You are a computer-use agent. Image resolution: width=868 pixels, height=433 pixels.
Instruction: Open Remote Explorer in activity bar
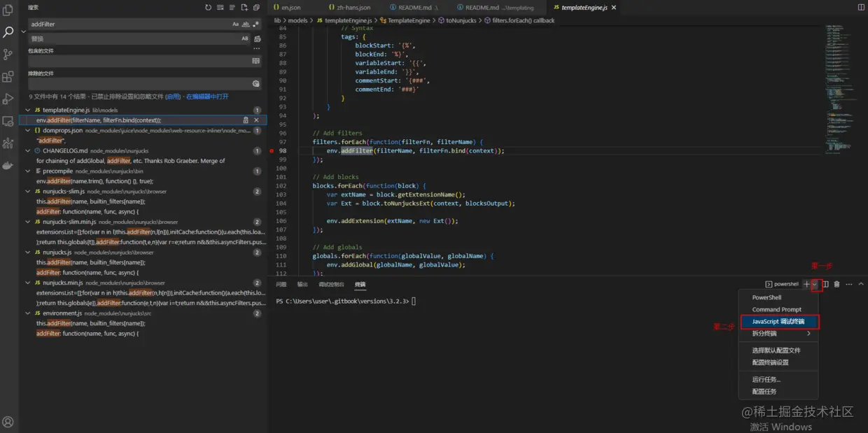[x=8, y=121]
